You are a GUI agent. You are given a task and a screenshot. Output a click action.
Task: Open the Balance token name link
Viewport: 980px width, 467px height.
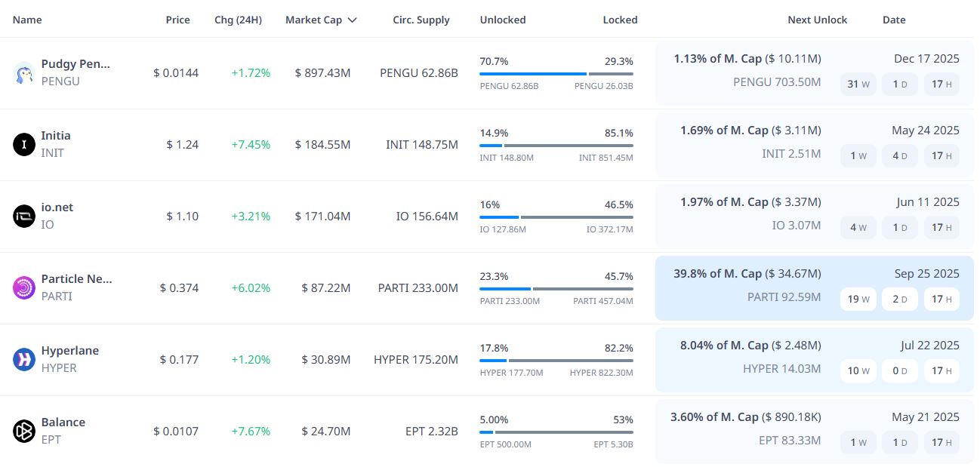63,422
